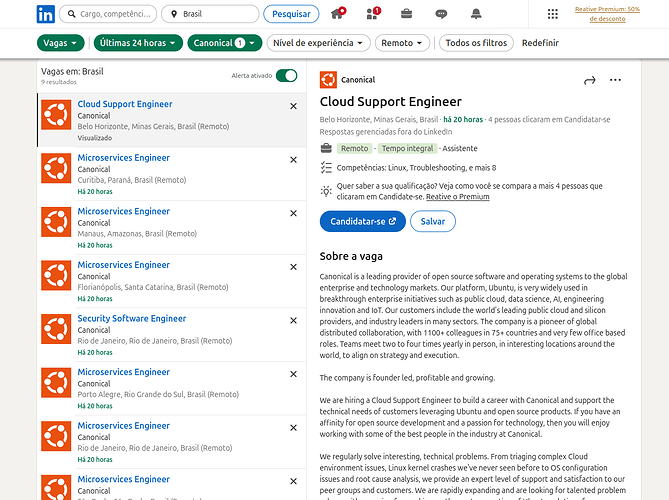This screenshot has width=669, height=500.
Task: Open the Home feed icon
Action: 337,14
